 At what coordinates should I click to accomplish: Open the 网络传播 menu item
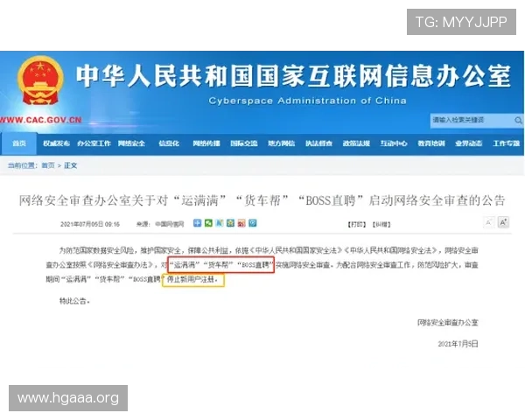pyautogui.click(x=206, y=143)
